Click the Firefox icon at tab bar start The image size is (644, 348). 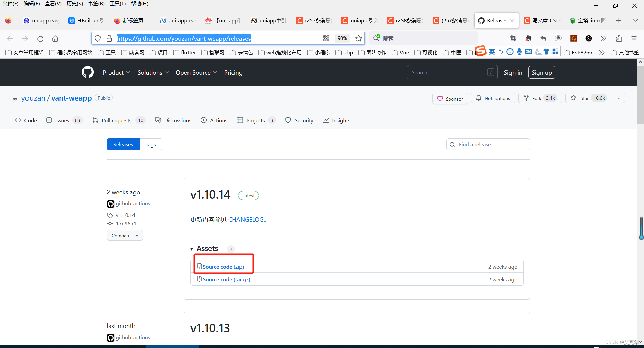click(8, 21)
